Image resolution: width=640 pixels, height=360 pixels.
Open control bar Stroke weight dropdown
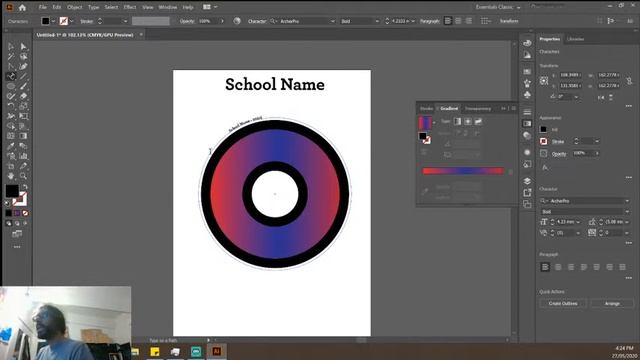coord(125,21)
